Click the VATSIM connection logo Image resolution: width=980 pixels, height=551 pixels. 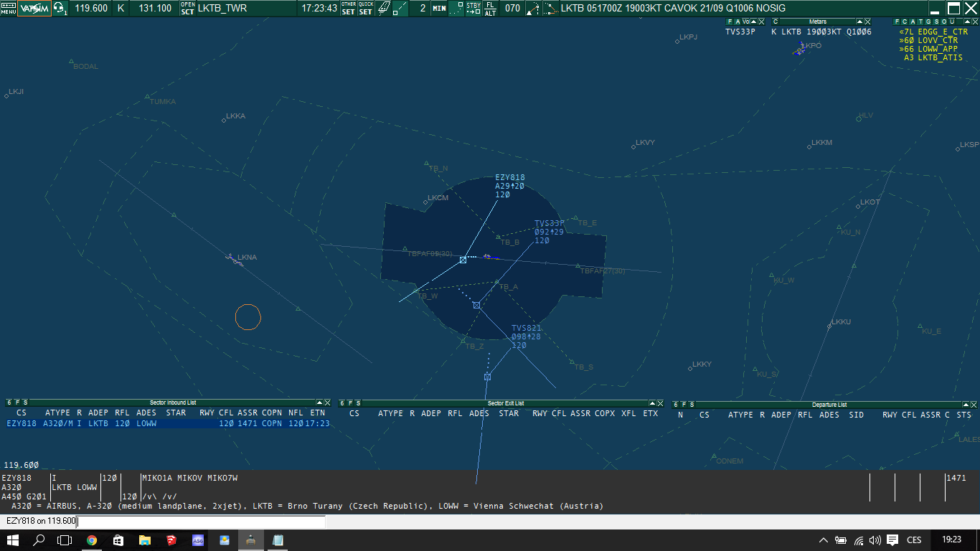[x=34, y=9]
